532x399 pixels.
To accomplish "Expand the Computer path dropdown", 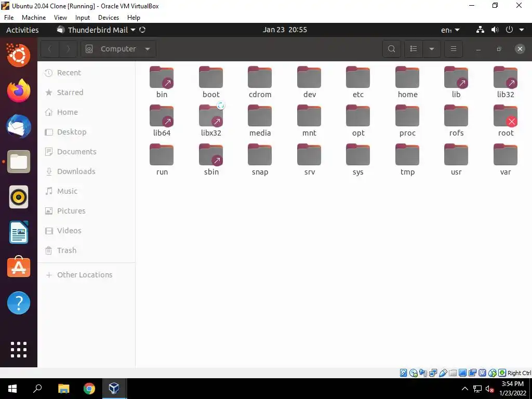I will point(148,49).
